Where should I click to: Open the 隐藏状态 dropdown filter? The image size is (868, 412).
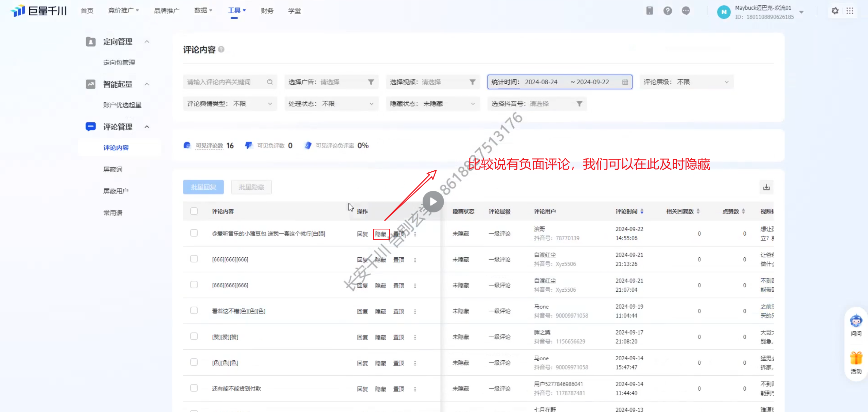click(x=432, y=104)
